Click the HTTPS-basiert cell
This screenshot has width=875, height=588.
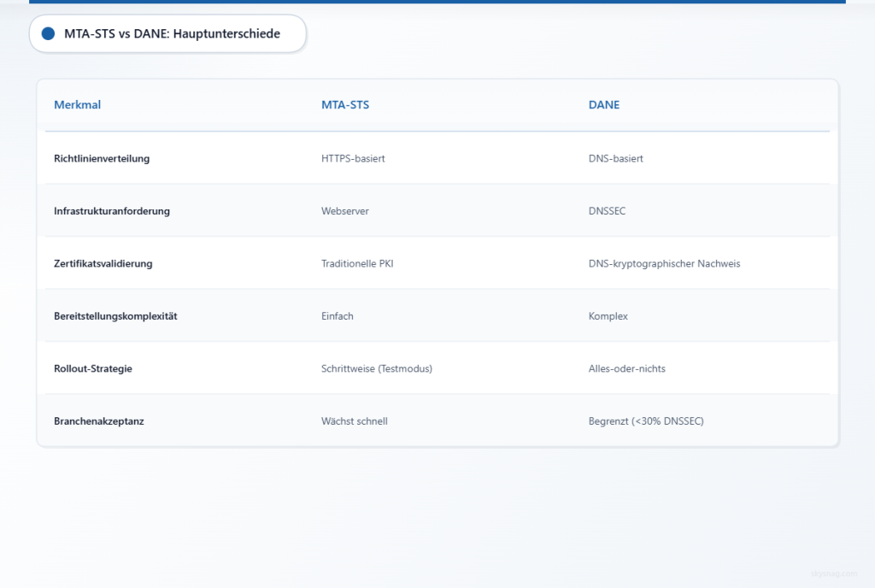pos(353,158)
